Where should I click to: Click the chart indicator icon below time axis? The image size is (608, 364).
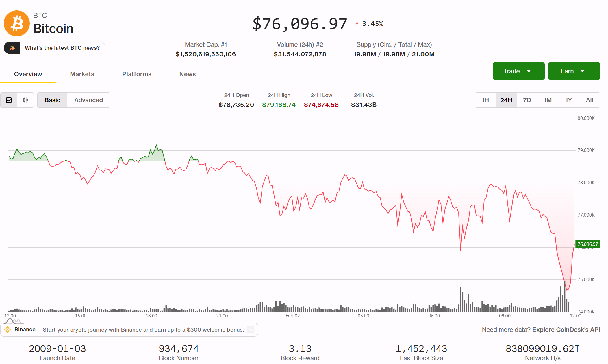[13, 322]
